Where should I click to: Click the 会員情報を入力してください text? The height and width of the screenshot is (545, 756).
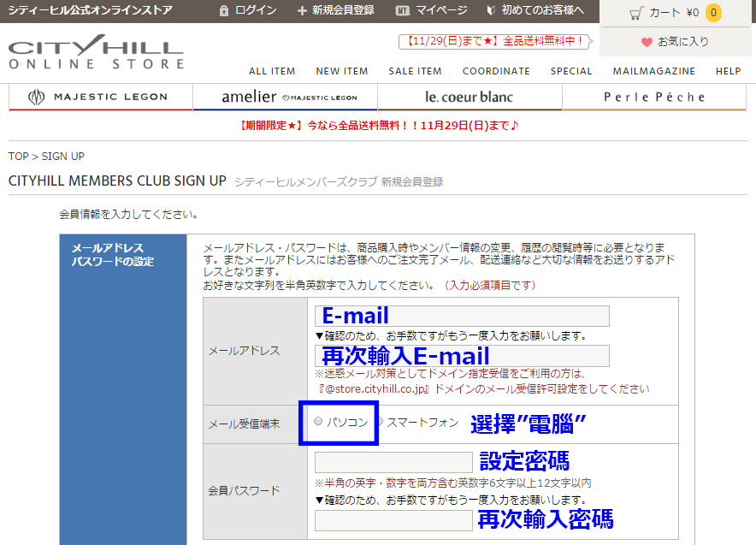tap(128, 215)
